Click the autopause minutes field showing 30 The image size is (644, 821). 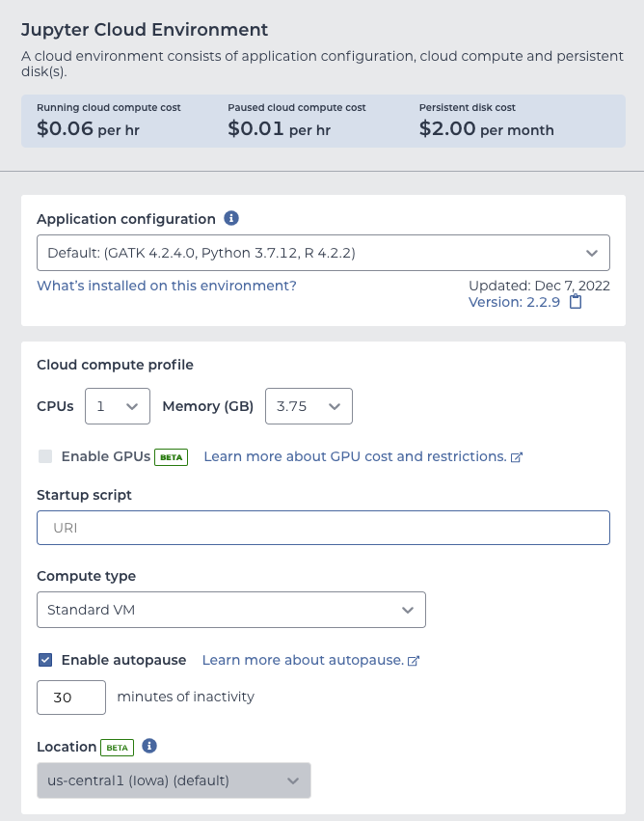71,698
